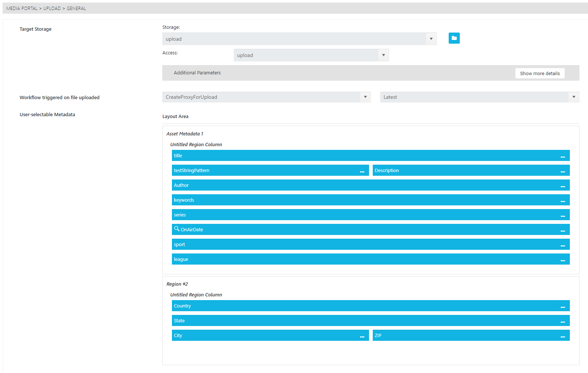The height and width of the screenshot is (373, 588).
Task: Click the Additional Parameters section header
Action: pyautogui.click(x=197, y=73)
